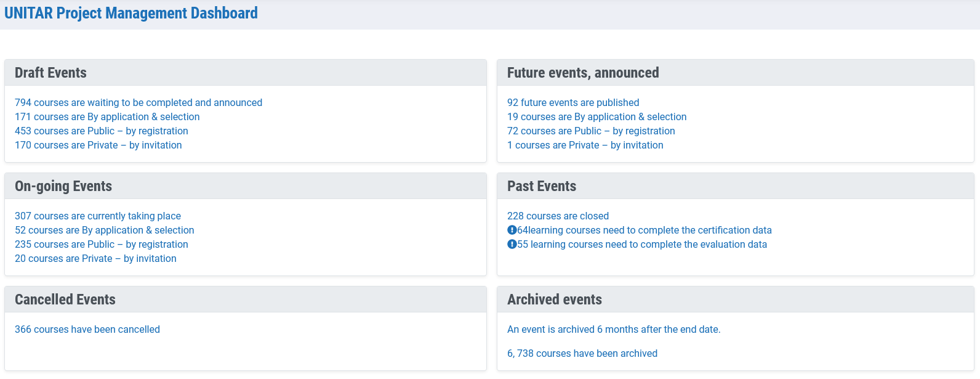This screenshot has width=980, height=379.
Task: Open 6,738 courses have been archived link
Action: (582, 353)
